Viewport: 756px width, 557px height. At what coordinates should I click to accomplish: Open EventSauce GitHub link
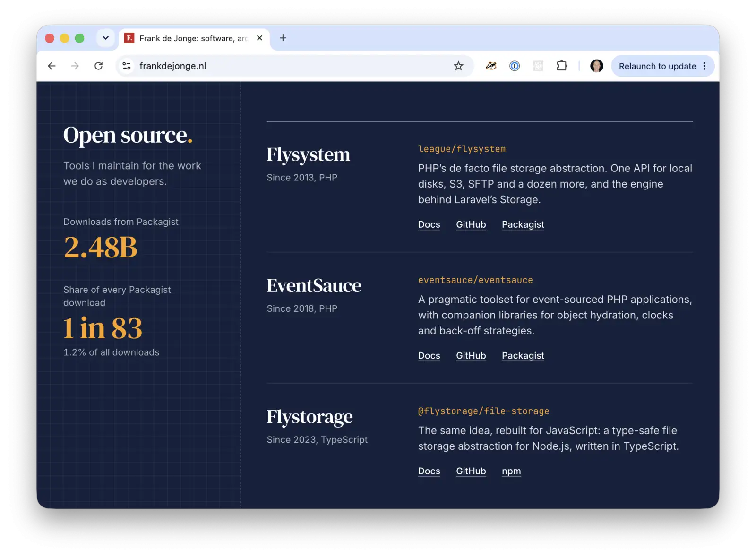[471, 356]
